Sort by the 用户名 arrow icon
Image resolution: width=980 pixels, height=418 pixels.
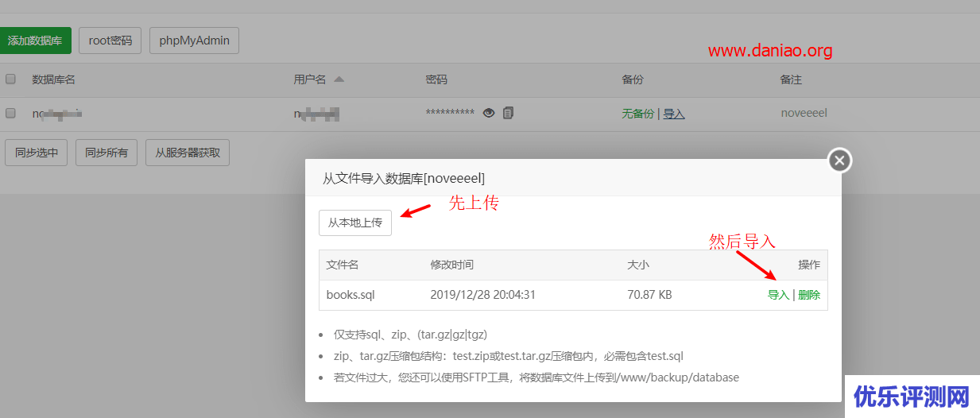click(x=339, y=79)
